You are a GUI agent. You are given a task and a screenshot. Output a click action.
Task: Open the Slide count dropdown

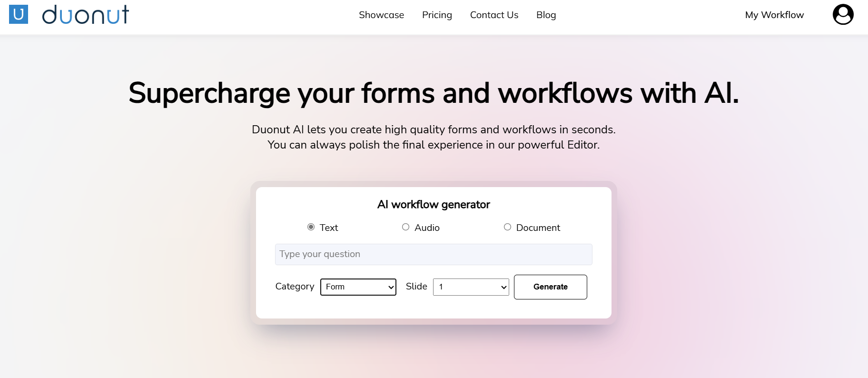pos(471,287)
